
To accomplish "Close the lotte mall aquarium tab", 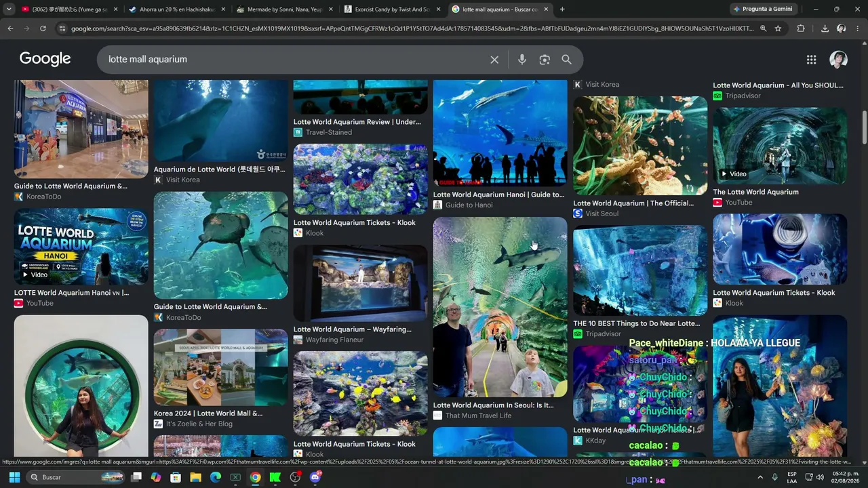I will tap(546, 9).
